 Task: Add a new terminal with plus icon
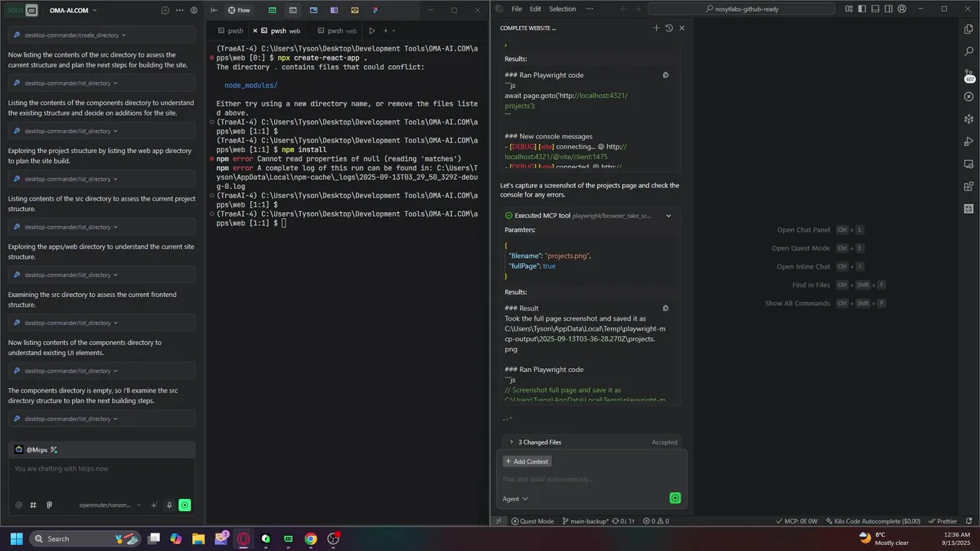tap(385, 31)
